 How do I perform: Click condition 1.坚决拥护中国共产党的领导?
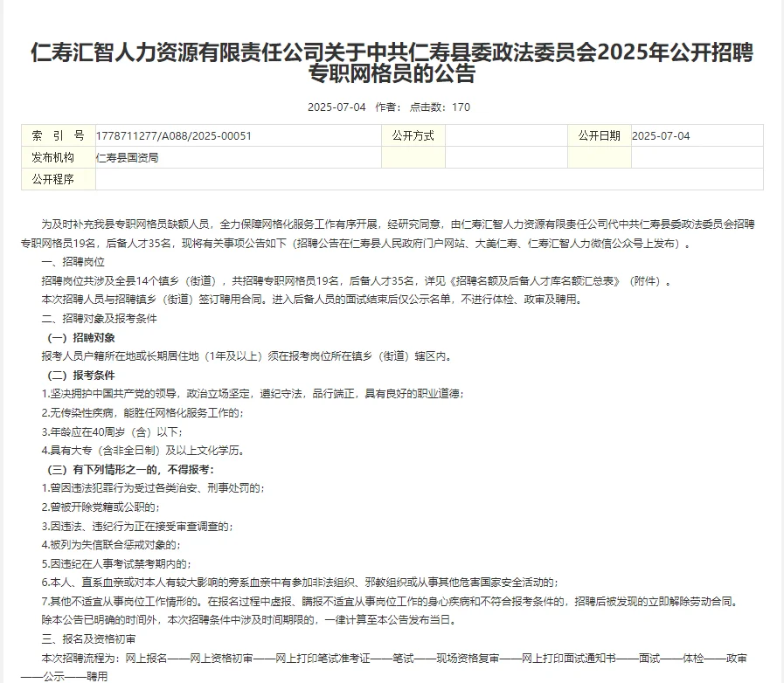(x=253, y=394)
